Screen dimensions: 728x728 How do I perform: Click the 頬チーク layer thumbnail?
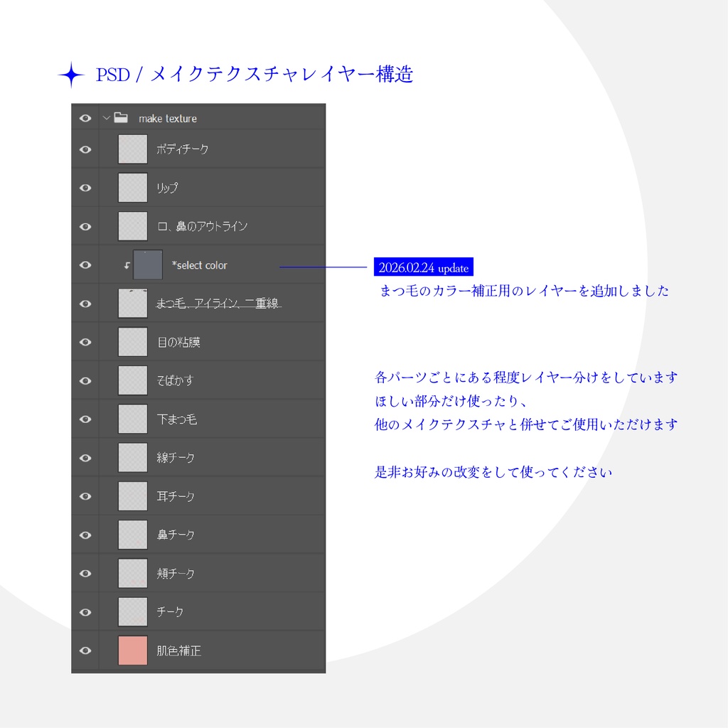click(133, 573)
